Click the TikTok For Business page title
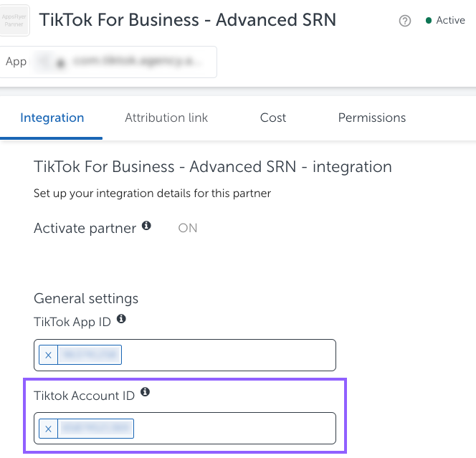Image resolution: width=476 pixels, height=458 pixels. click(188, 20)
